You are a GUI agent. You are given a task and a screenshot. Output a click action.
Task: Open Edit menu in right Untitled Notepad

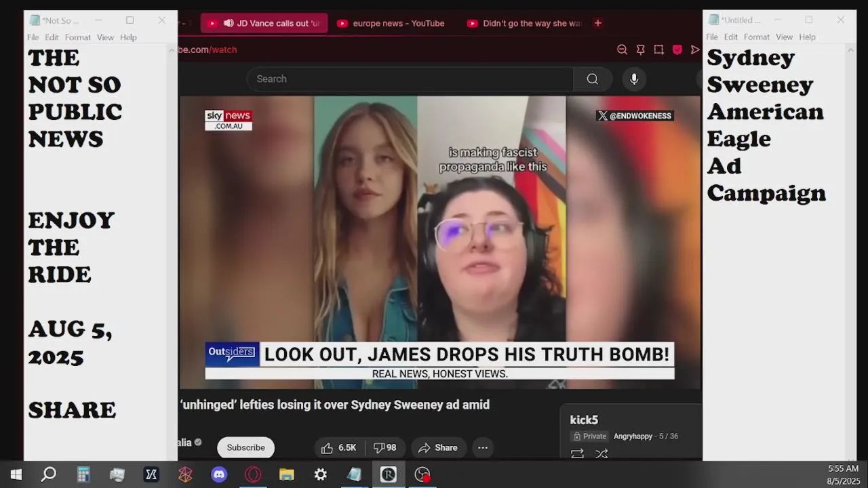coord(730,37)
